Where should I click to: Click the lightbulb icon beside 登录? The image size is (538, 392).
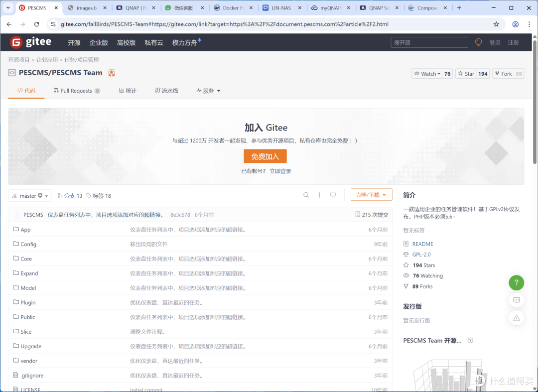(x=478, y=42)
